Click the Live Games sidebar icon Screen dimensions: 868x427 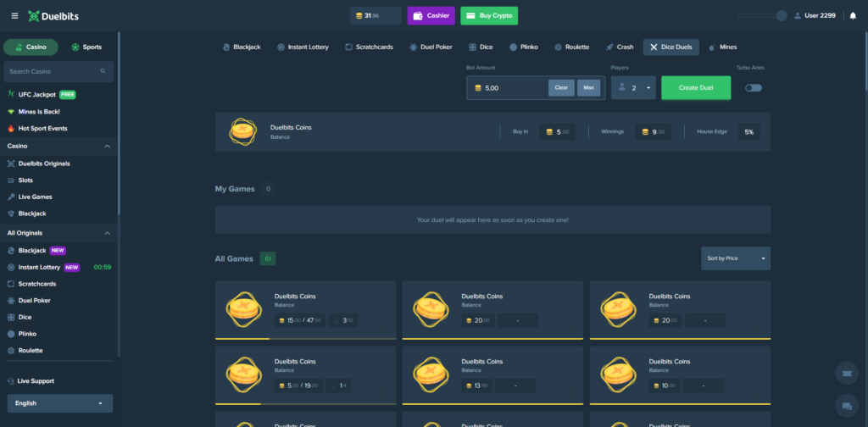pyautogui.click(x=11, y=197)
